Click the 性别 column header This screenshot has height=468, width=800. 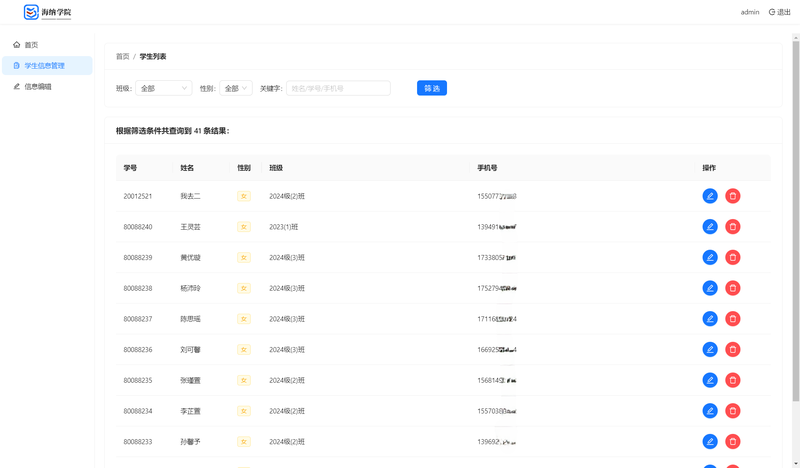click(244, 167)
